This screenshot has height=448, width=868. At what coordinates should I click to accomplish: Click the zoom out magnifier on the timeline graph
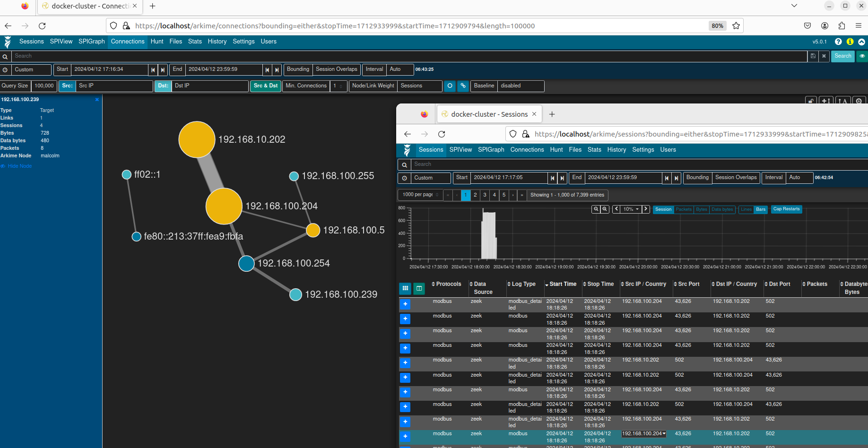tap(605, 209)
